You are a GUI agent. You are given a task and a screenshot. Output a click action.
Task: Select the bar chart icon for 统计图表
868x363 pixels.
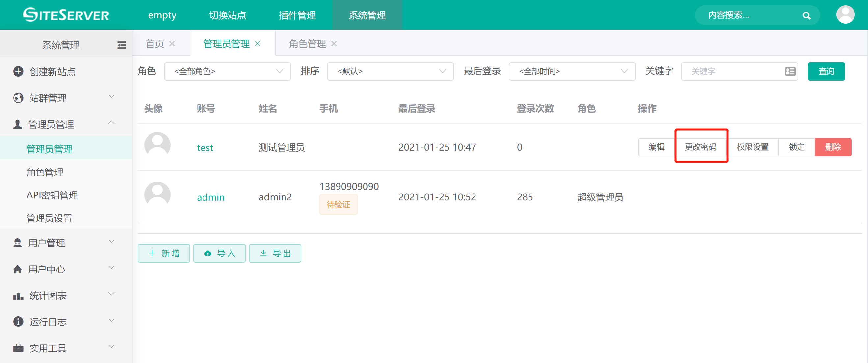pyautogui.click(x=18, y=295)
